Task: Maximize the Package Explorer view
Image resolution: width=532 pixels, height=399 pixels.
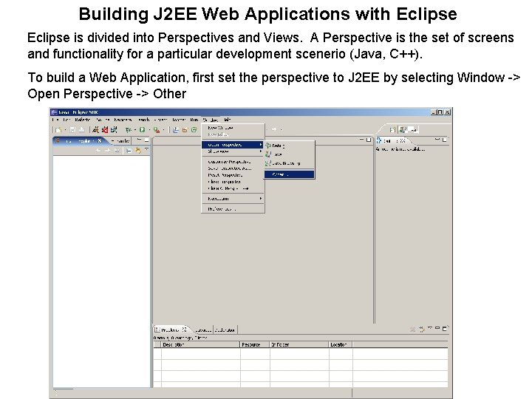Action: (146, 140)
